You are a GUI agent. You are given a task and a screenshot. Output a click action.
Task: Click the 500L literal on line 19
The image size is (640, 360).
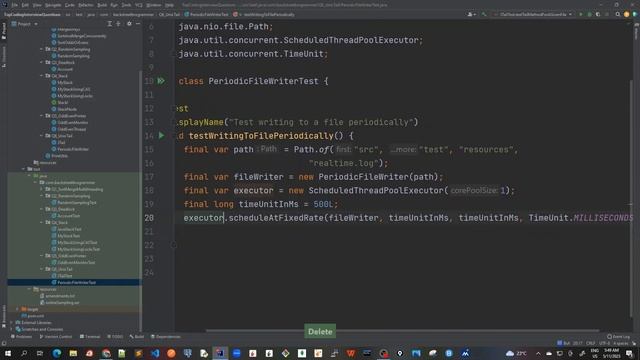(x=324, y=204)
